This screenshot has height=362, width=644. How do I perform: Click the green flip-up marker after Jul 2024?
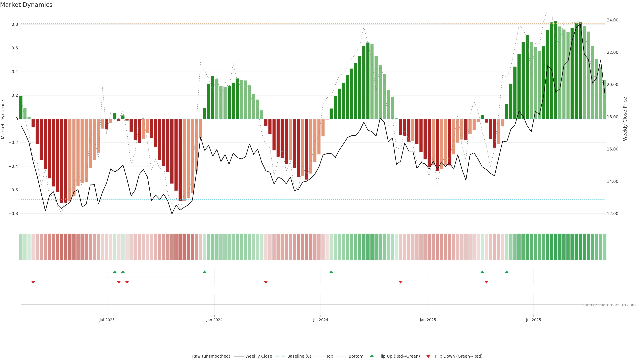click(x=331, y=272)
